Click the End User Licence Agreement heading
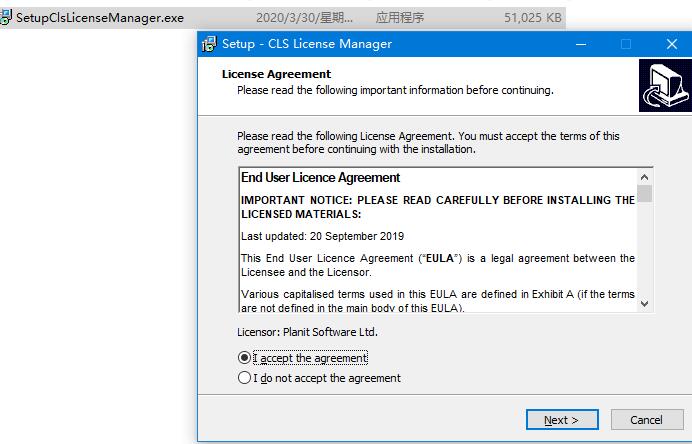 320,177
